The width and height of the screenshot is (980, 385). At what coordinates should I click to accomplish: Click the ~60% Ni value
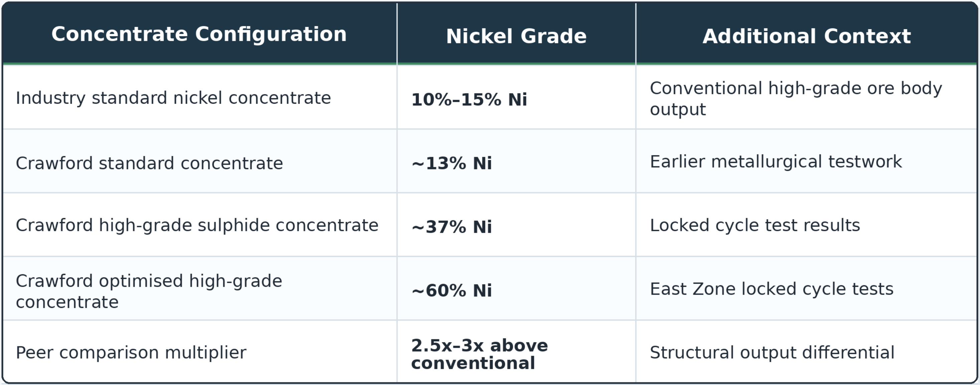click(452, 290)
